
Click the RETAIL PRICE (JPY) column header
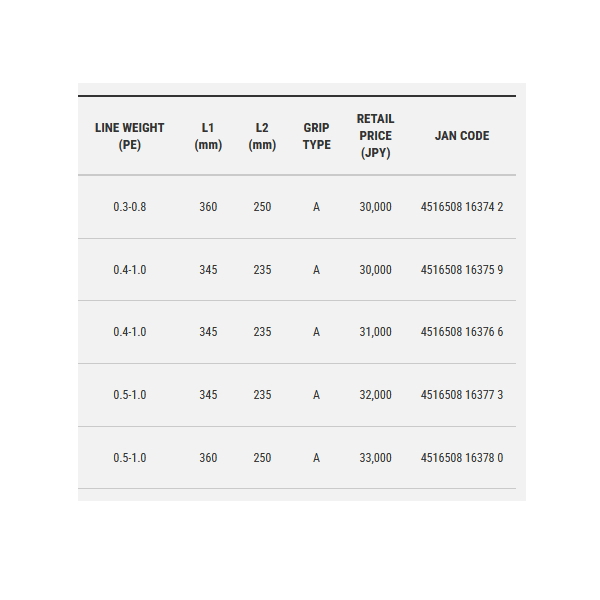(x=375, y=136)
